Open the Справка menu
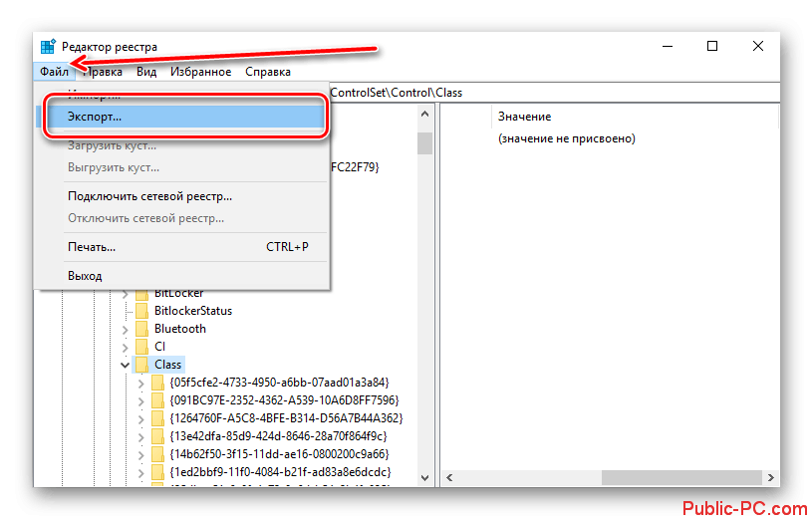 tap(268, 72)
